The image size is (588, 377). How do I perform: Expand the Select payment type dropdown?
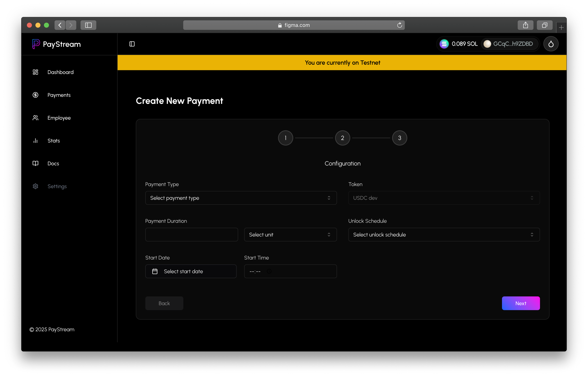241,198
